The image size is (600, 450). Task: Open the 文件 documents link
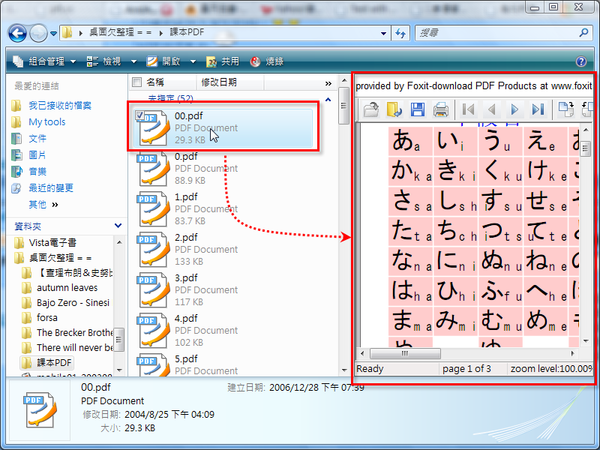coord(38,138)
